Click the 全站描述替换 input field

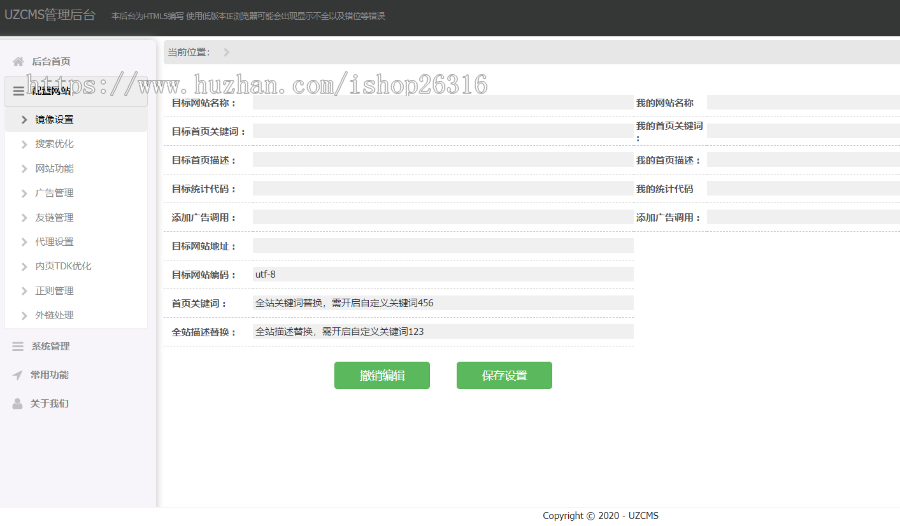443,331
